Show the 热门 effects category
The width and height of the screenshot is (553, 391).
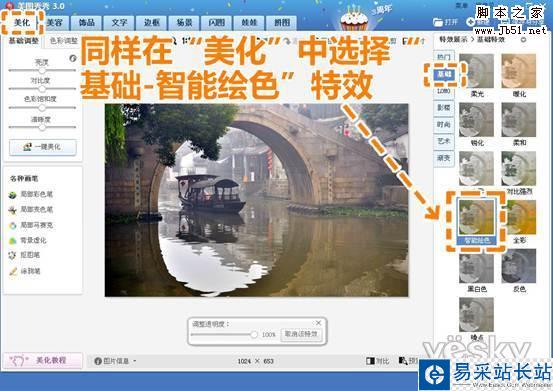coord(444,57)
